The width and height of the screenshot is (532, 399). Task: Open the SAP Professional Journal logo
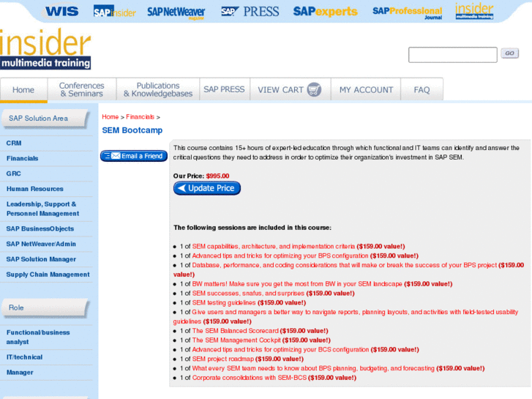click(407, 12)
